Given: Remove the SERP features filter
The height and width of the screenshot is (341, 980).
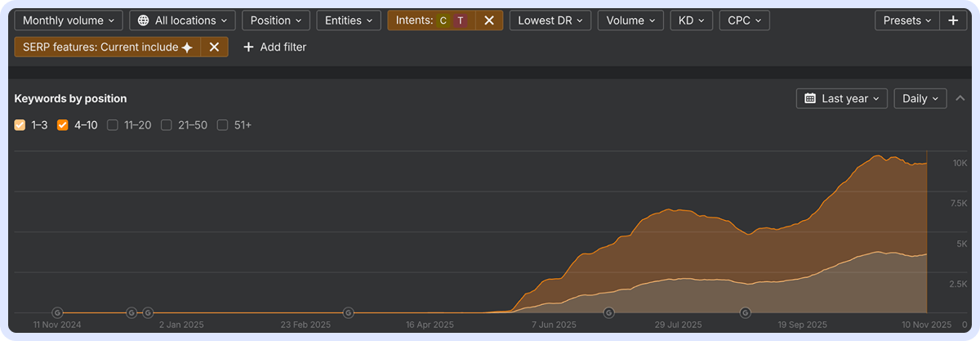Looking at the screenshot, I should (x=214, y=47).
